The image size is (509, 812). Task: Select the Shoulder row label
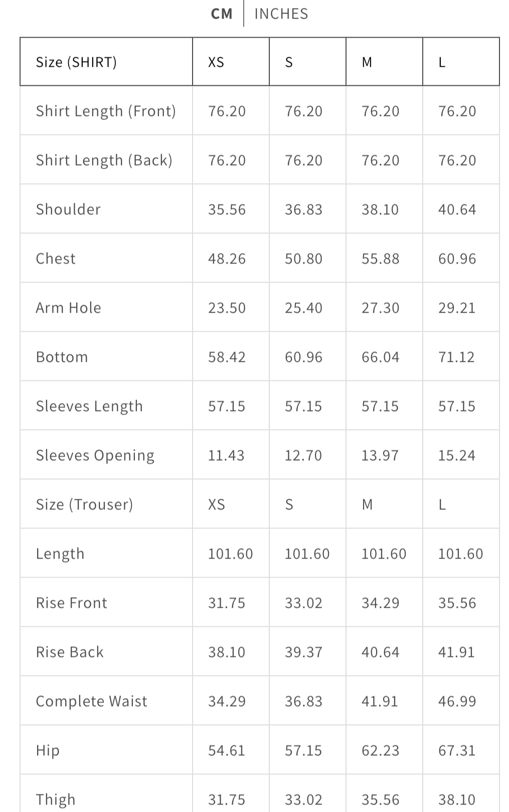(68, 209)
